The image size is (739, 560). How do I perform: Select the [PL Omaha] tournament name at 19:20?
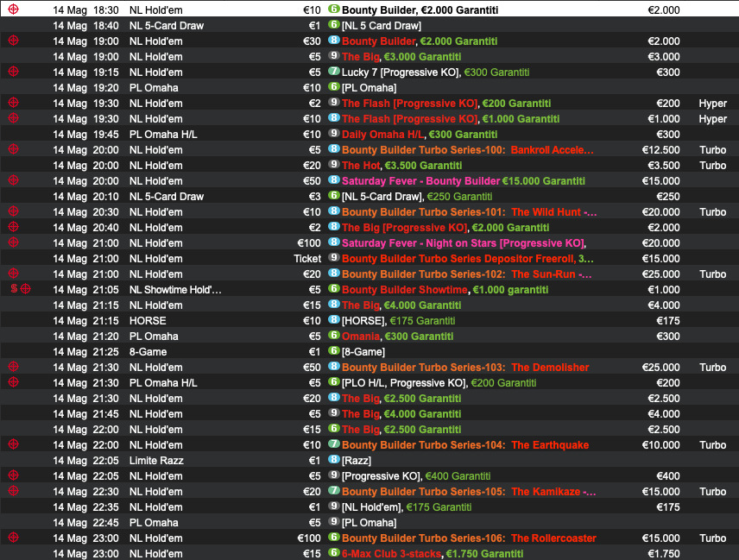[x=369, y=88]
